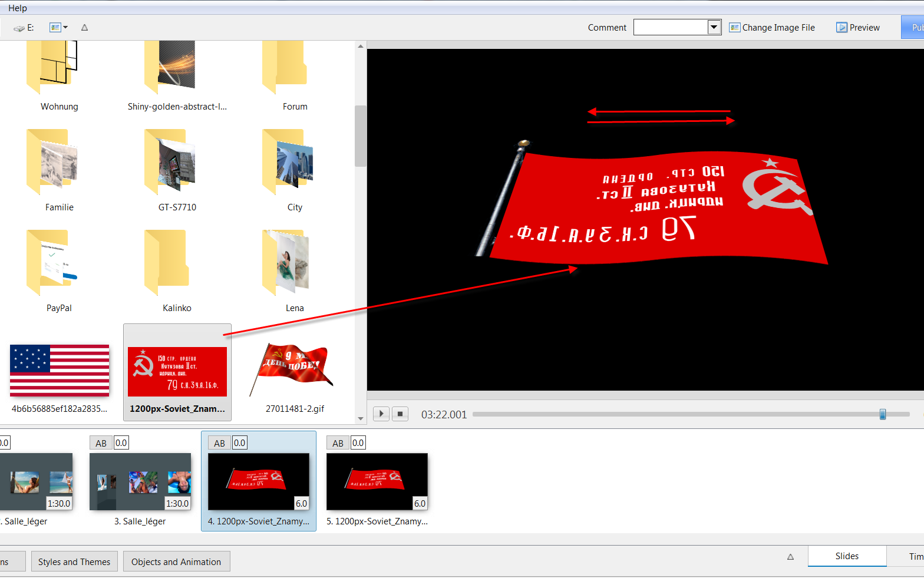This screenshot has height=578, width=924.
Task: Click the playback position slider handle
Action: (882, 414)
